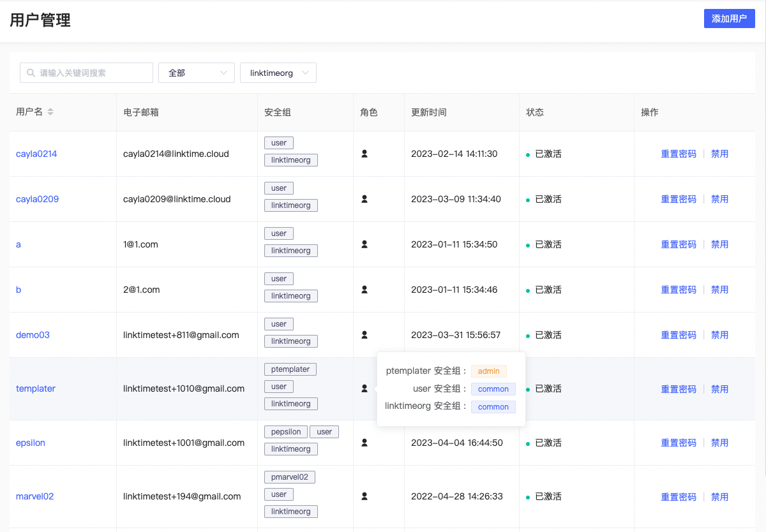
Task: Open the epsilon user link
Action: pyautogui.click(x=31, y=443)
